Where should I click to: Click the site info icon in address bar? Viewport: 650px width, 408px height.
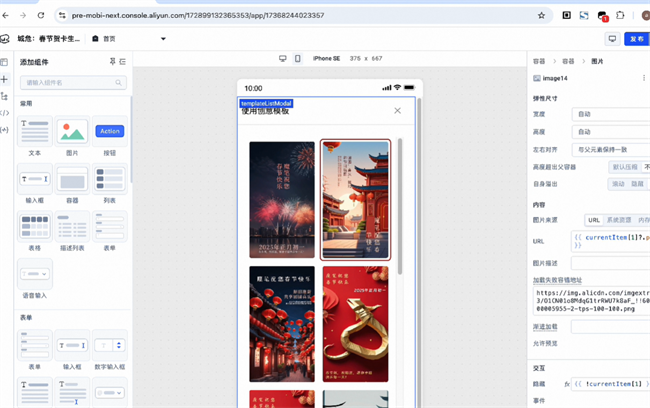click(62, 15)
